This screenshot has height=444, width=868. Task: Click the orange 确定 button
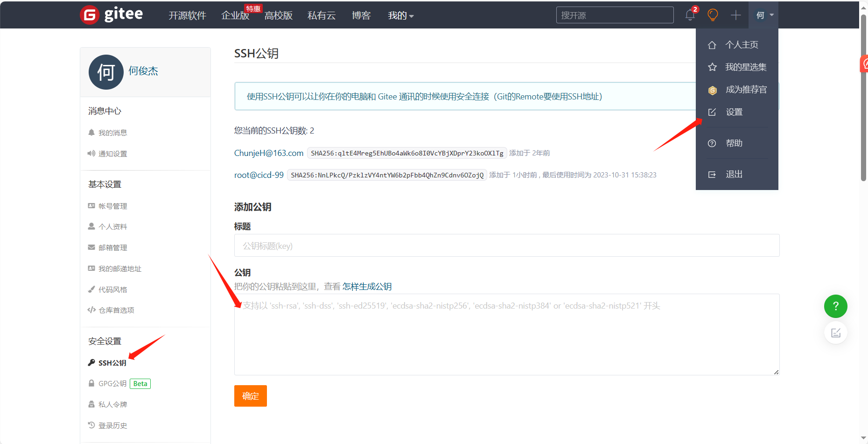pos(251,396)
